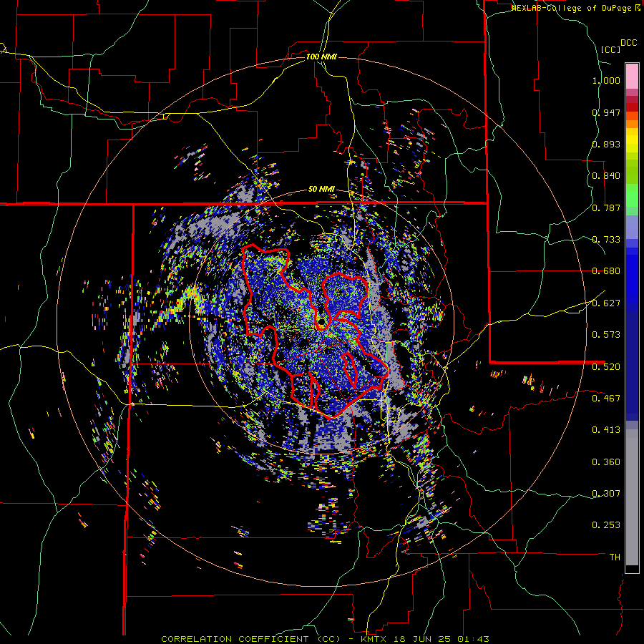Select the 0.467 value on the scale
The image size is (644, 644).
[x=606, y=398]
